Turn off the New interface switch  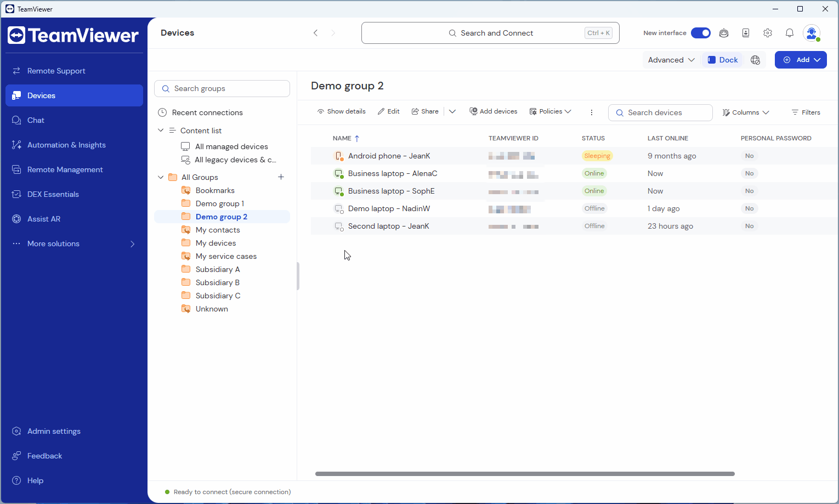pyautogui.click(x=700, y=33)
